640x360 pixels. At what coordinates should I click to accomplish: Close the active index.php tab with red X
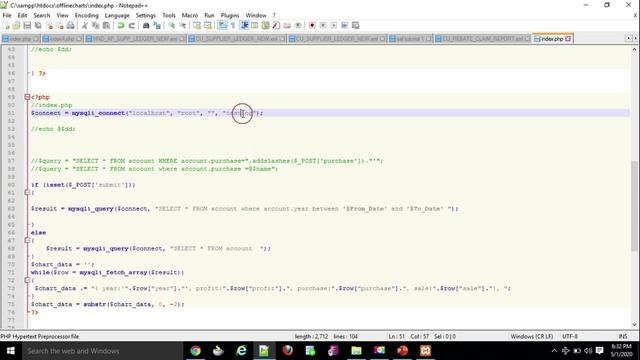click(568, 39)
